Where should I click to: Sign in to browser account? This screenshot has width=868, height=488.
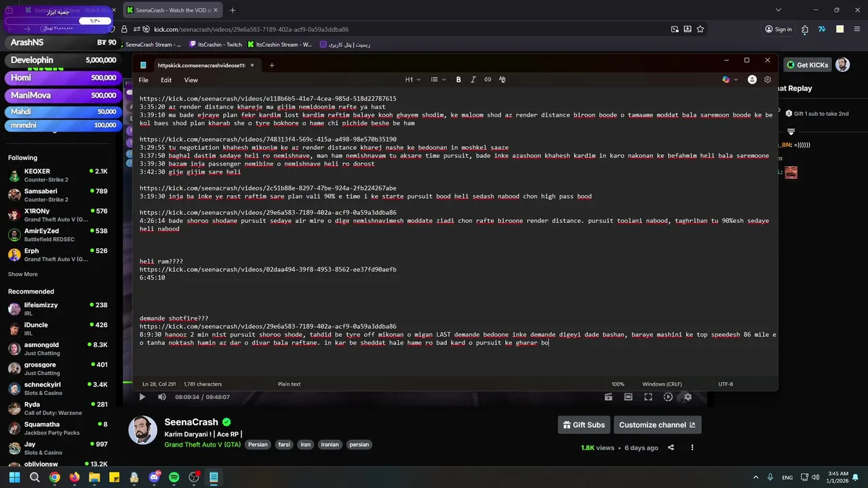(x=778, y=29)
